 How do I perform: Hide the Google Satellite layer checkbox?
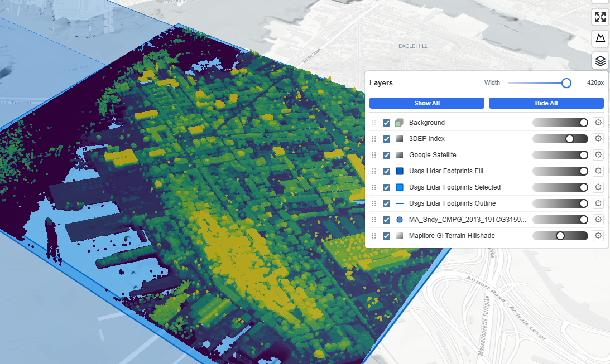[386, 155]
